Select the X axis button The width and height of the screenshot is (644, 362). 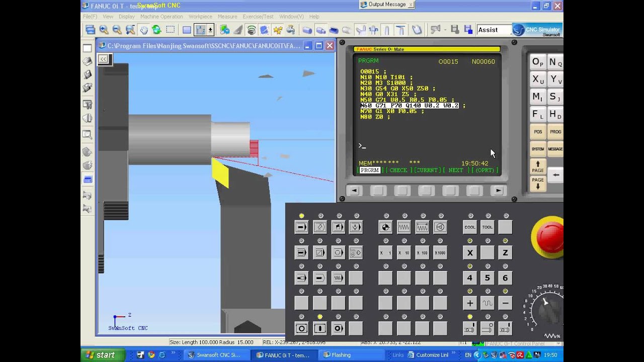coord(470,252)
